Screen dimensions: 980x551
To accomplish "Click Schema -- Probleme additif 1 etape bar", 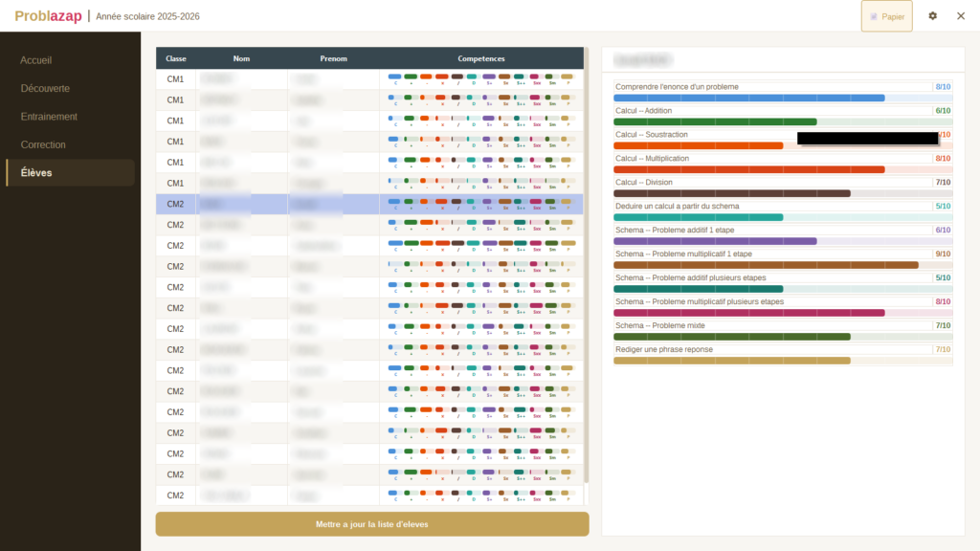I will click(x=783, y=241).
